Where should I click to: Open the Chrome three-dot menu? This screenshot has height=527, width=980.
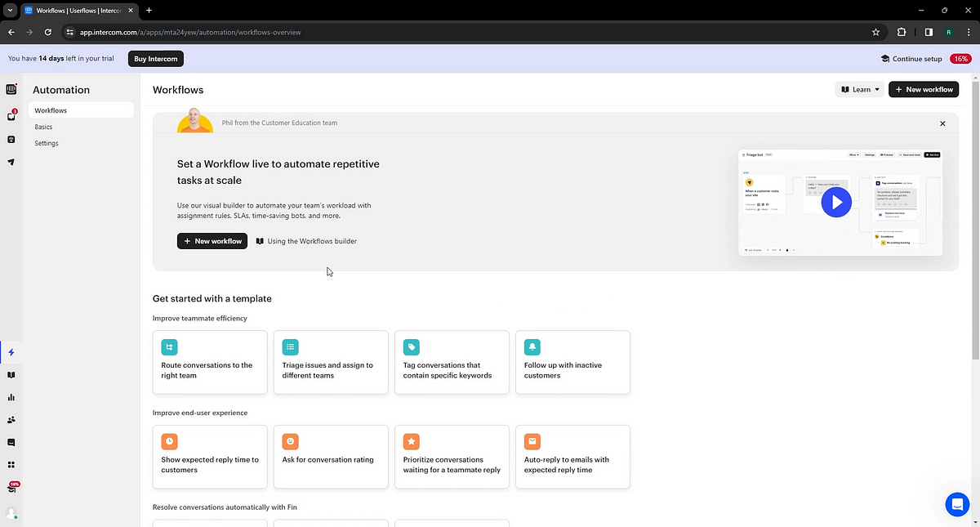pyautogui.click(x=969, y=32)
